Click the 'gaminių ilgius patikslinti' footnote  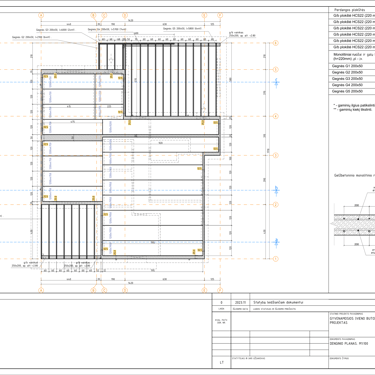353,105
